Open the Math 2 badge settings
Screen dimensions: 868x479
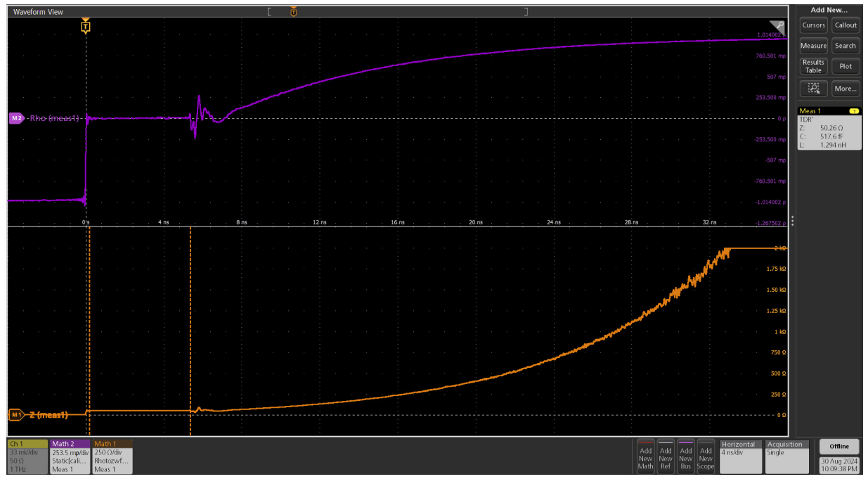point(70,456)
